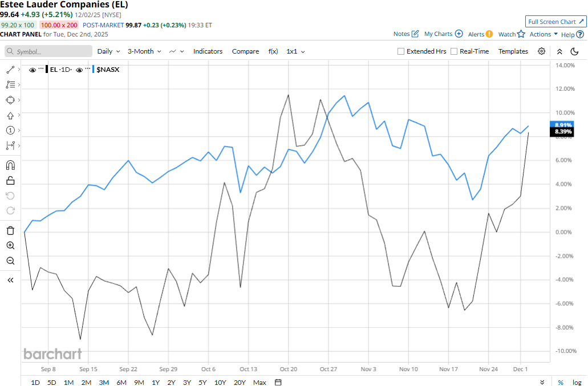Open Compare menu
The width and height of the screenshot is (588, 386).
pyautogui.click(x=245, y=51)
